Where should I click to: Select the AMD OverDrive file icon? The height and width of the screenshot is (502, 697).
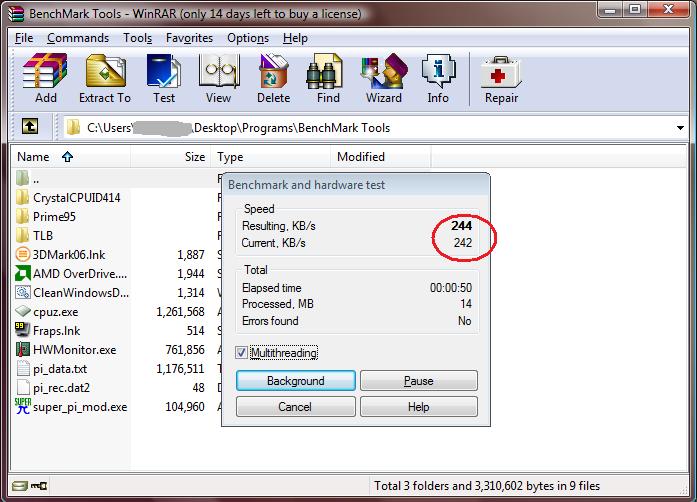click(x=23, y=273)
